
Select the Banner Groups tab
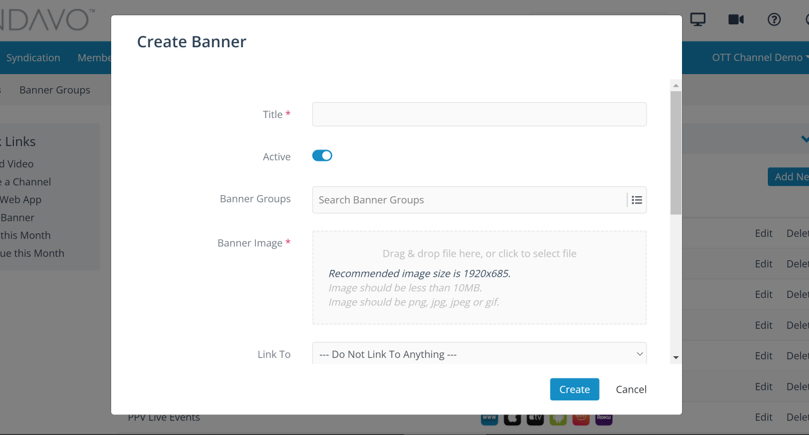click(x=55, y=90)
